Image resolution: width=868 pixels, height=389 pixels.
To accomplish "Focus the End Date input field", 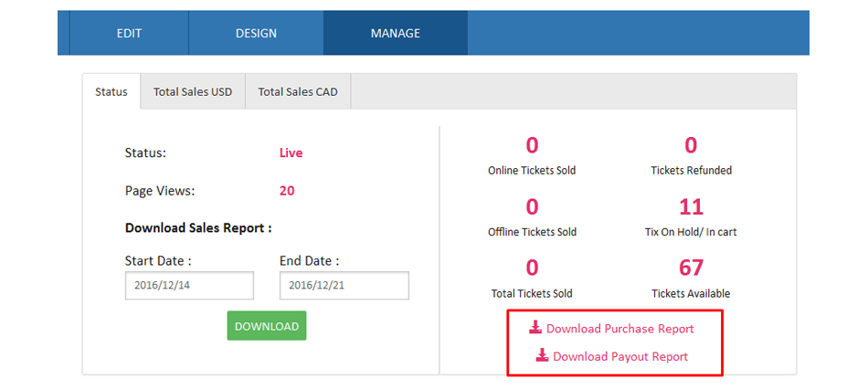I will pos(344,286).
